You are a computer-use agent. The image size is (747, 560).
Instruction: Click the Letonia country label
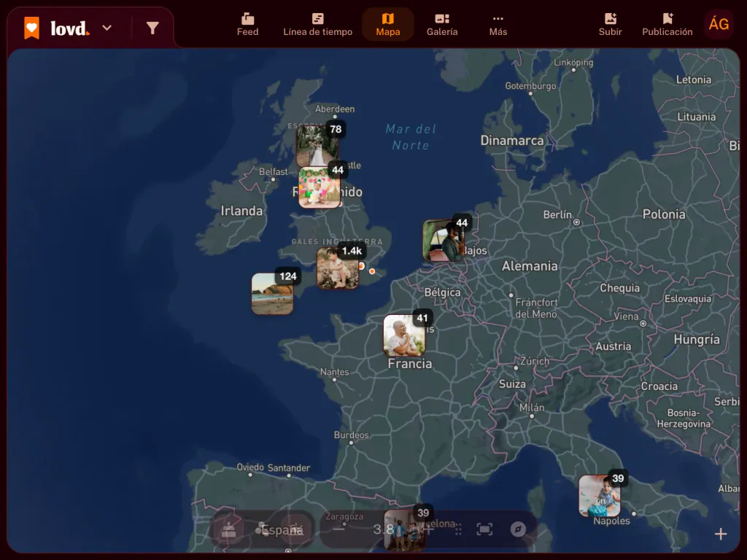point(693,79)
